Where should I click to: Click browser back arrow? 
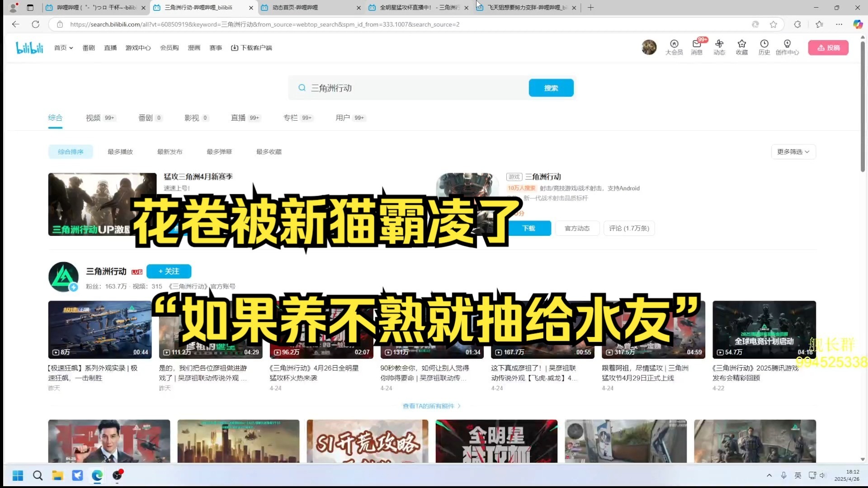coord(15,24)
